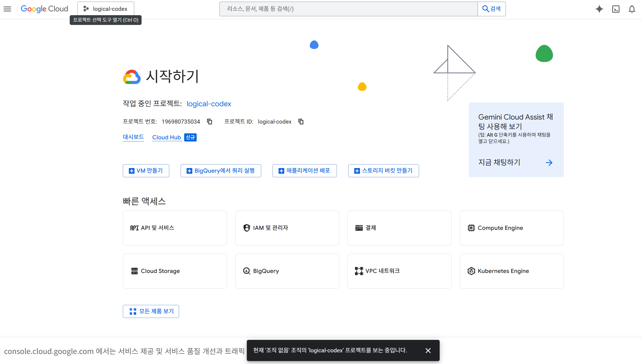Screen dimensions: 642x364
Task: Click the search field for resources
Action: [348, 9]
